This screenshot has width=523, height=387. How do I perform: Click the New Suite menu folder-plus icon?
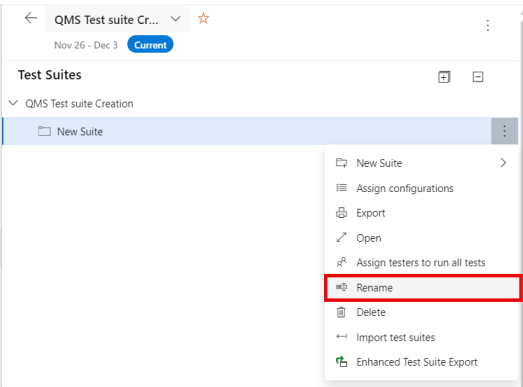click(341, 163)
